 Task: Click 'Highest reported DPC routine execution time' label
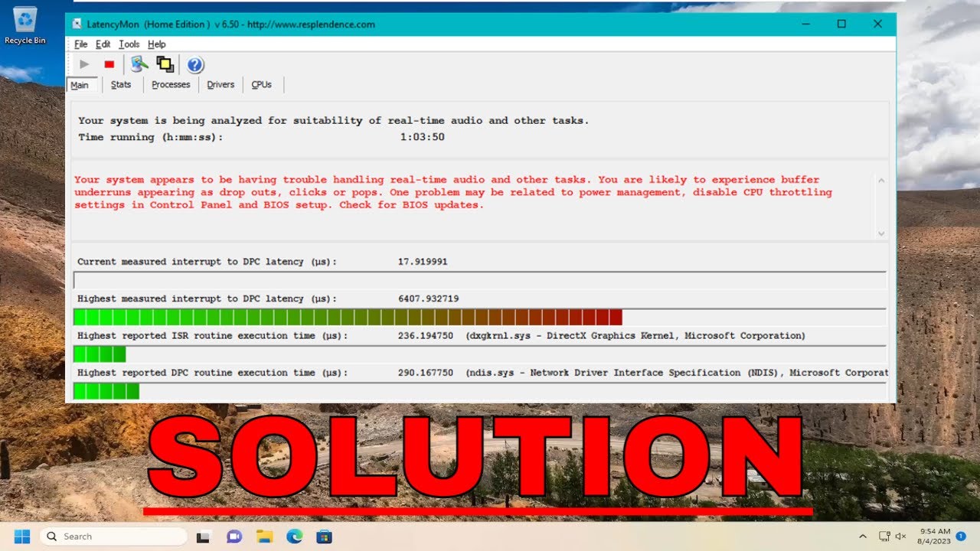(212, 373)
